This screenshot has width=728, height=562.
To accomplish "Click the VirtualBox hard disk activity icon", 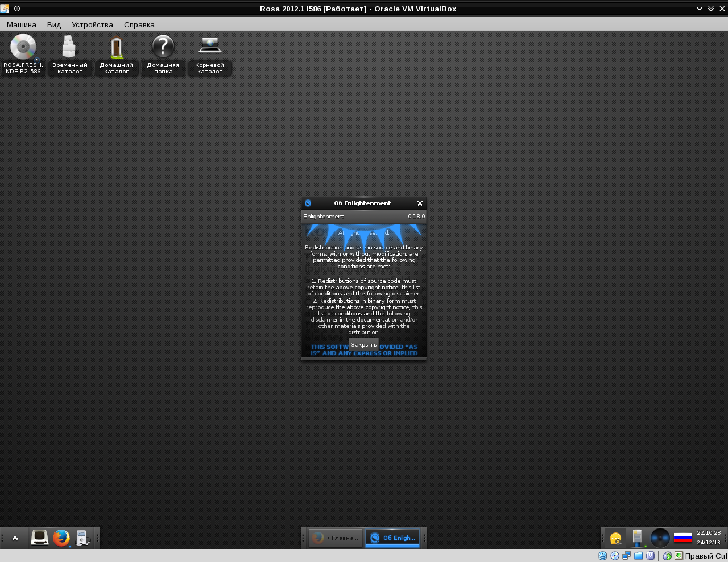I will click(602, 556).
